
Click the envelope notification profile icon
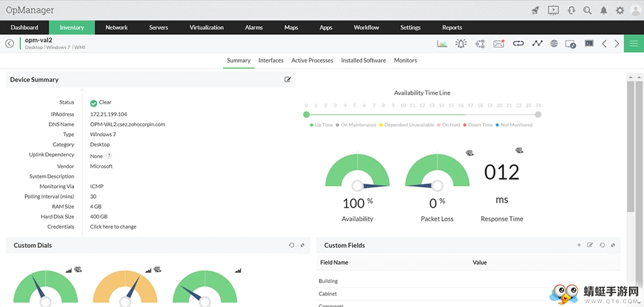[x=499, y=44]
